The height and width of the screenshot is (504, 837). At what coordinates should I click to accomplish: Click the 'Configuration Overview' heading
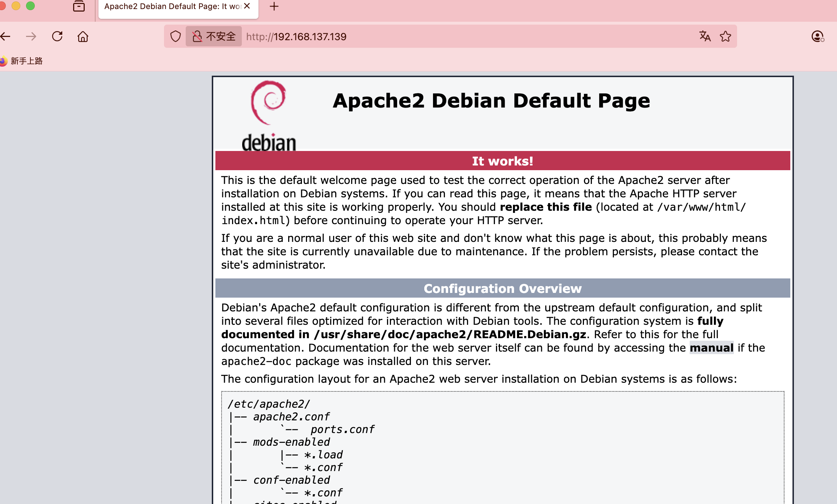coord(502,289)
